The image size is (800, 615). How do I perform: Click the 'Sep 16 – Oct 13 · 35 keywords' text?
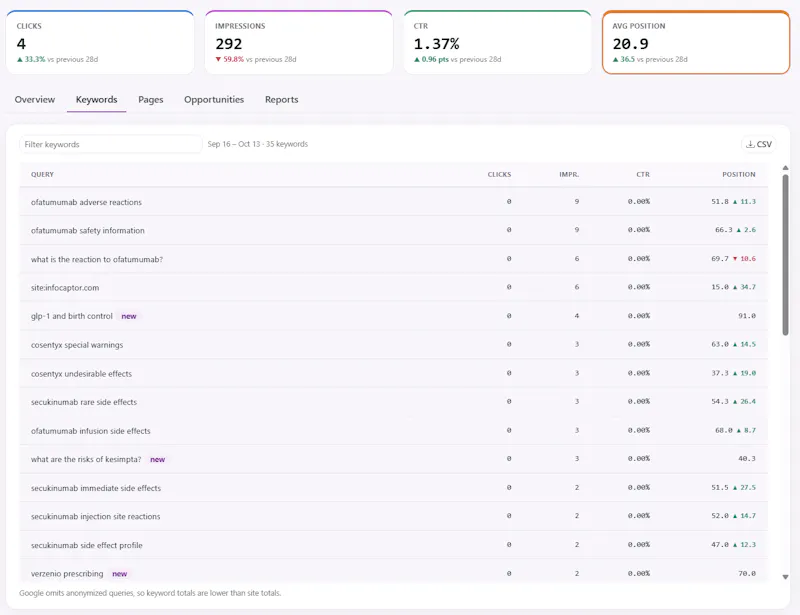pos(258,144)
